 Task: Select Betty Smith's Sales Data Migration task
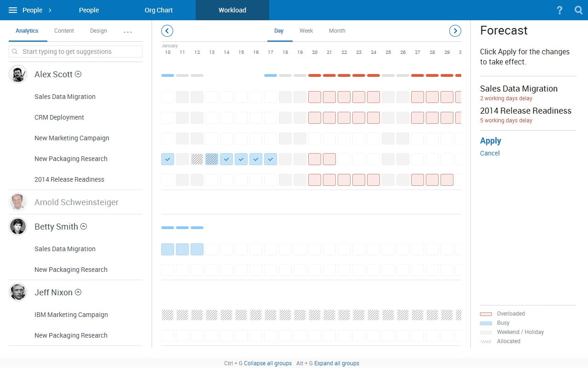point(65,249)
